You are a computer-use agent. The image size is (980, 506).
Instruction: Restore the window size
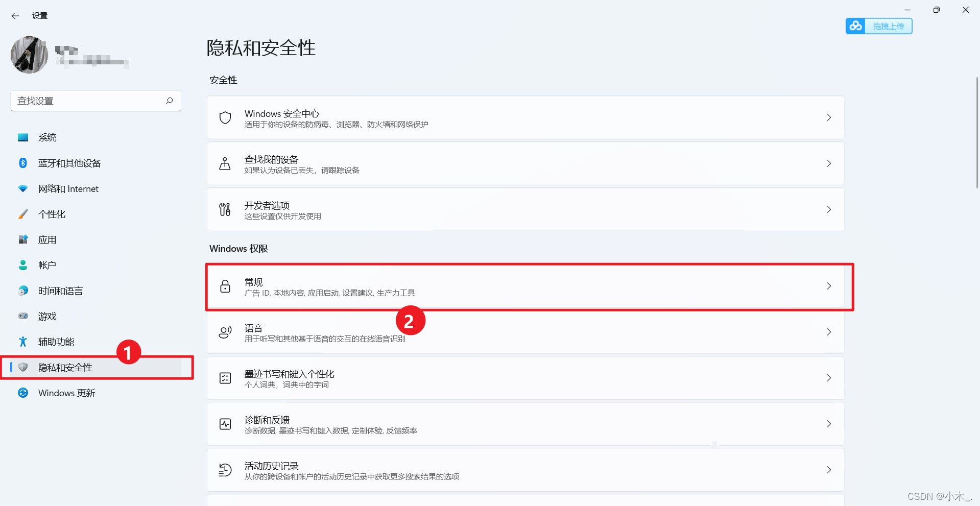(x=936, y=10)
